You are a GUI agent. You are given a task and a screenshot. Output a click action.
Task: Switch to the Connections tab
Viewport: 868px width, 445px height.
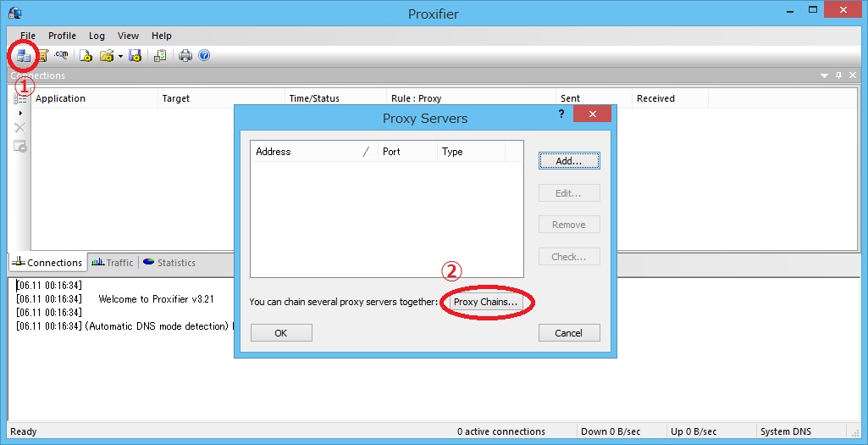[47, 263]
